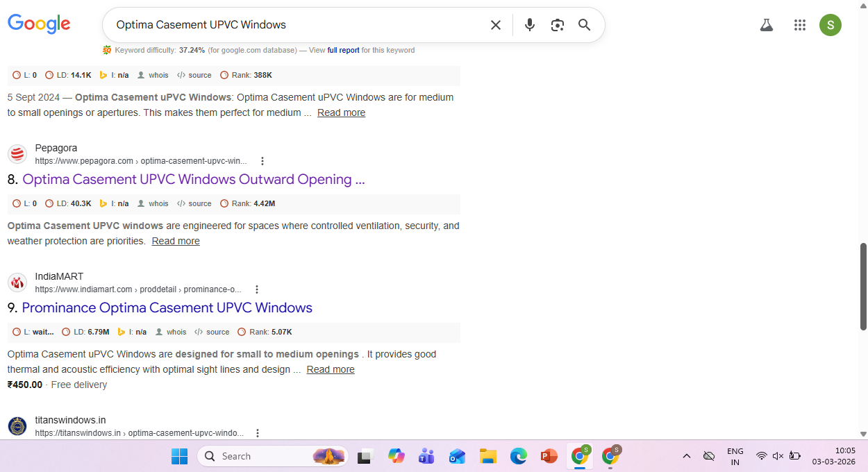Clear the search box with X icon
Viewport: 868px width, 472px height.
[496, 25]
